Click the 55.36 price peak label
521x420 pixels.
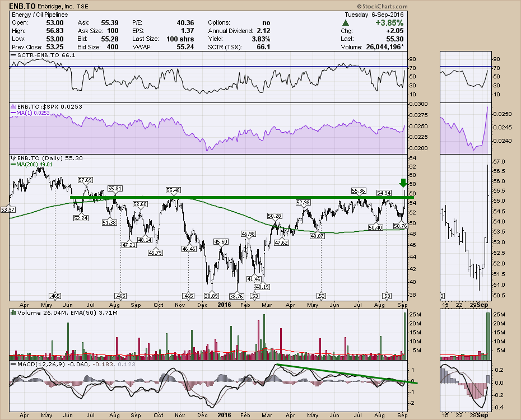click(359, 190)
